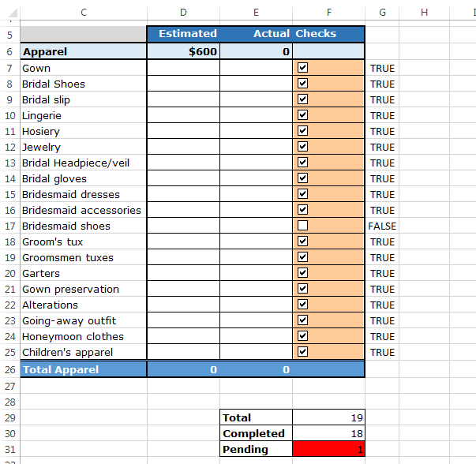
Task: Click the red Pending value cell
Action: pyautogui.click(x=328, y=449)
